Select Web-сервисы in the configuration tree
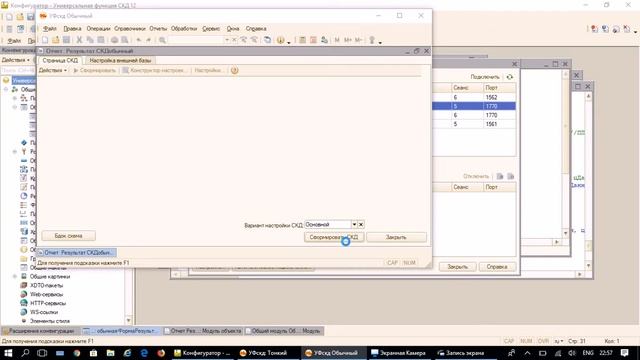640x360 pixels. click(x=46, y=294)
